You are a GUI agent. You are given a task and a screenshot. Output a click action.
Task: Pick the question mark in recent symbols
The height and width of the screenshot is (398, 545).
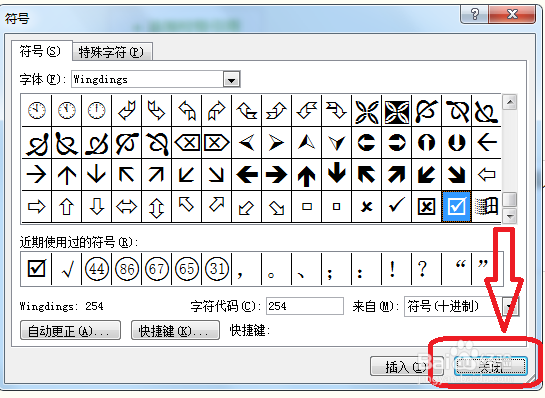click(x=426, y=269)
